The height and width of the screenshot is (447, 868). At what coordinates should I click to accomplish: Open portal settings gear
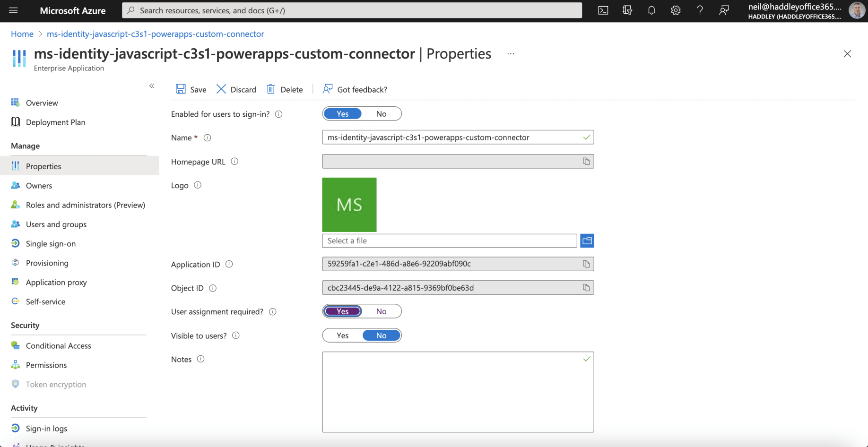[x=676, y=10]
